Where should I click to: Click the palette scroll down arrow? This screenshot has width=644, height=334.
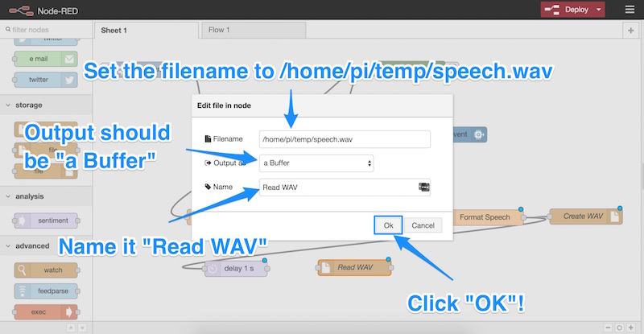[x=82, y=328]
